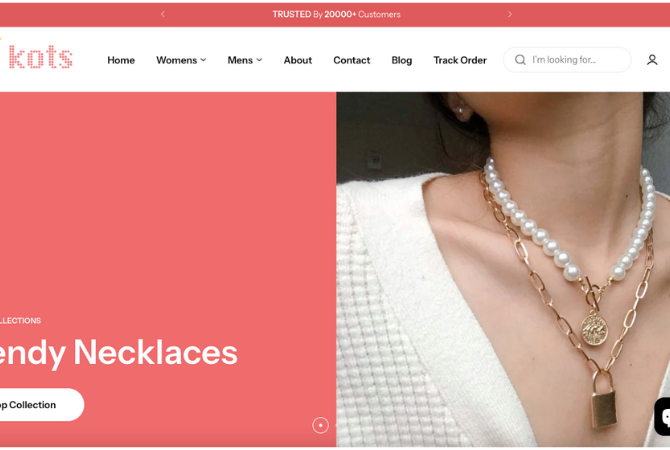Open the user account icon
This screenshot has width=670, height=450.
click(652, 60)
